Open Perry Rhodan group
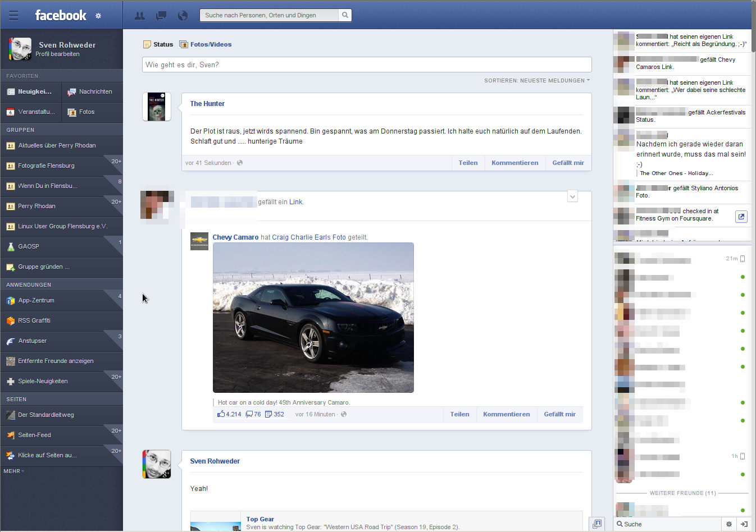This screenshot has width=756, height=532. coord(62,206)
